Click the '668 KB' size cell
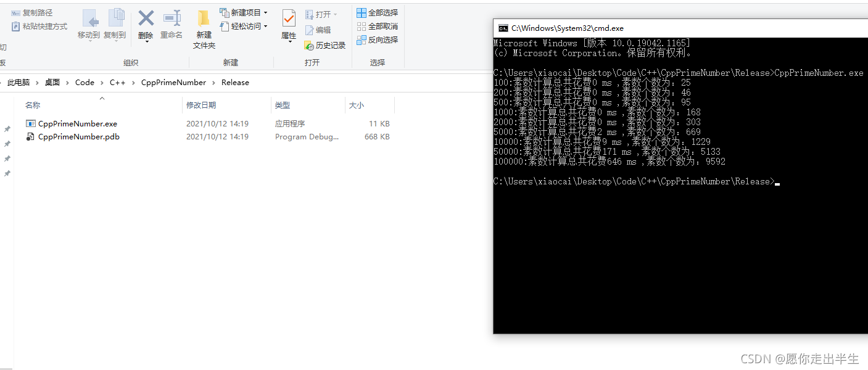Viewport: 868px width, 370px height. pos(377,136)
